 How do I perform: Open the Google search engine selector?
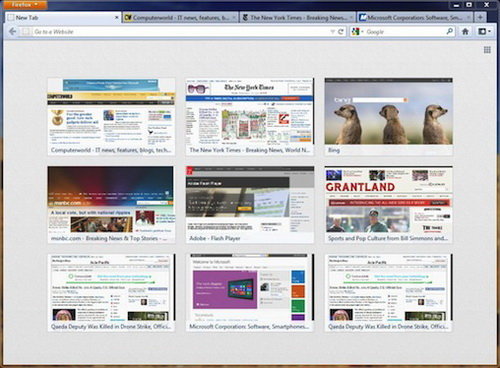pyautogui.click(x=357, y=32)
